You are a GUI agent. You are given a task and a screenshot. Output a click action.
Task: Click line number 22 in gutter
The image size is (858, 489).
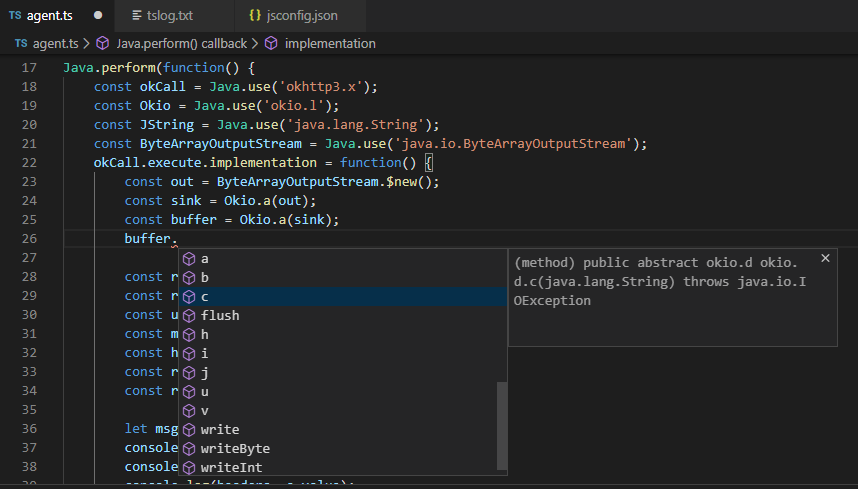29,162
